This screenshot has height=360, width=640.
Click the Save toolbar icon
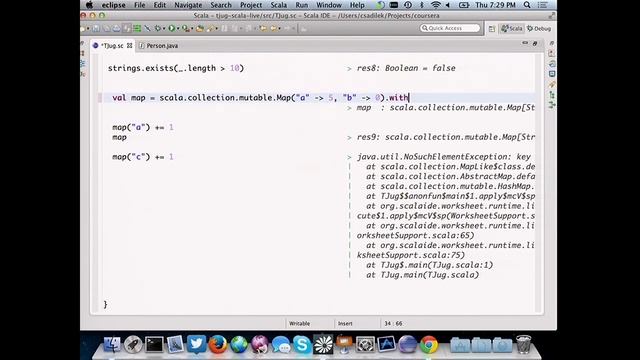click(96, 29)
